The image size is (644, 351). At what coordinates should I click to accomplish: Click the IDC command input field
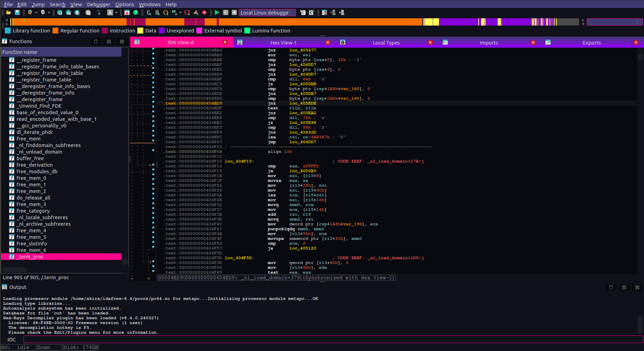[333, 339]
